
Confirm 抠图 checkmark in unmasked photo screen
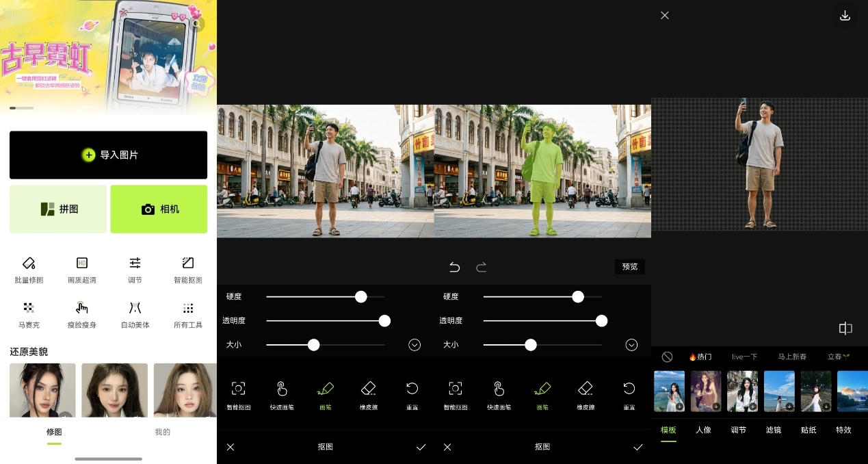421,447
